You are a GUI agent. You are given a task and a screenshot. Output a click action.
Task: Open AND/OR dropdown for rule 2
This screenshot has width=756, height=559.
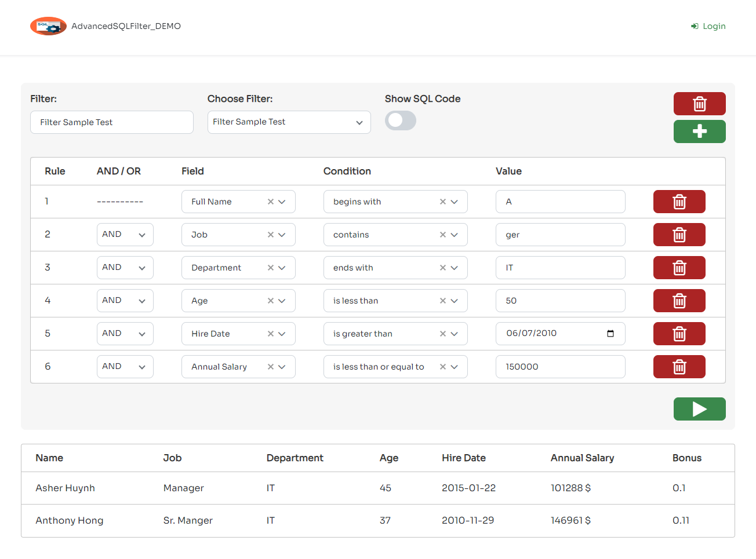click(x=125, y=235)
